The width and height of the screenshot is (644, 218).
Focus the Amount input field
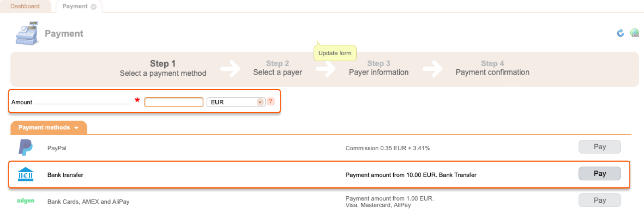(x=174, y=102)
